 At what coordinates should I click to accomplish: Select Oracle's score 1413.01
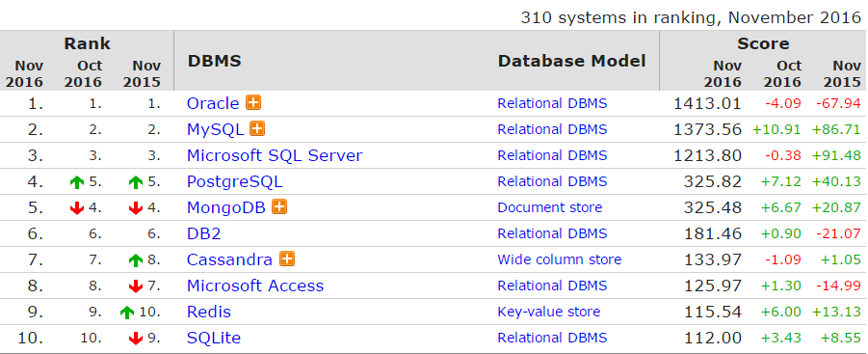pos(707,103)
